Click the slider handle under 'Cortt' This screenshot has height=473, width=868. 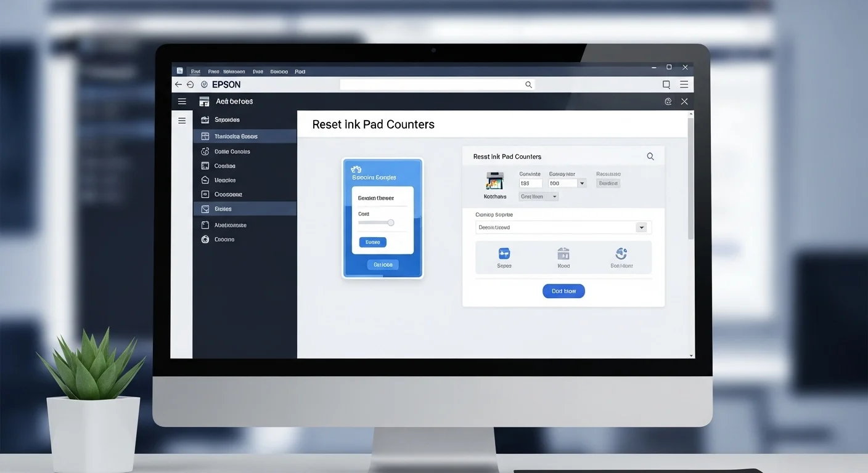[x=390, y=222]
